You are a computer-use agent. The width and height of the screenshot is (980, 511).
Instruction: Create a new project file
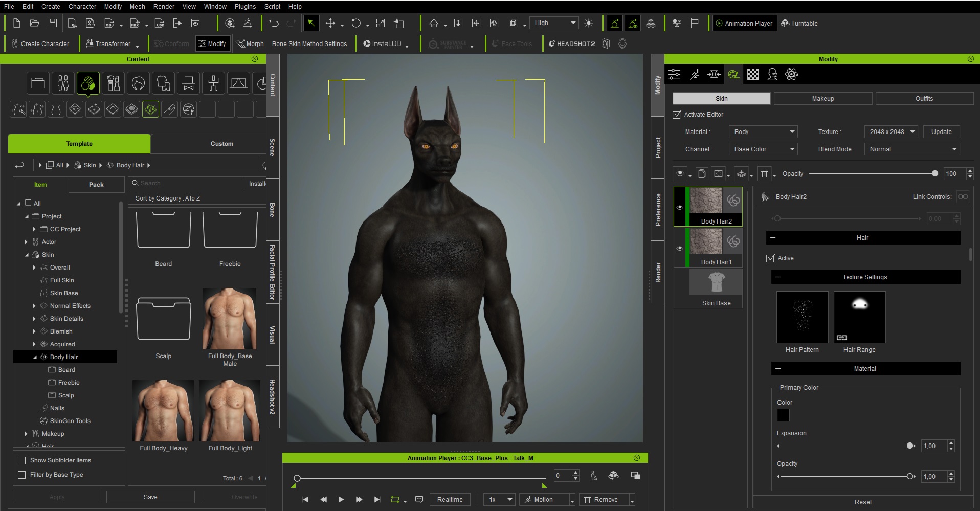(16, 23)
